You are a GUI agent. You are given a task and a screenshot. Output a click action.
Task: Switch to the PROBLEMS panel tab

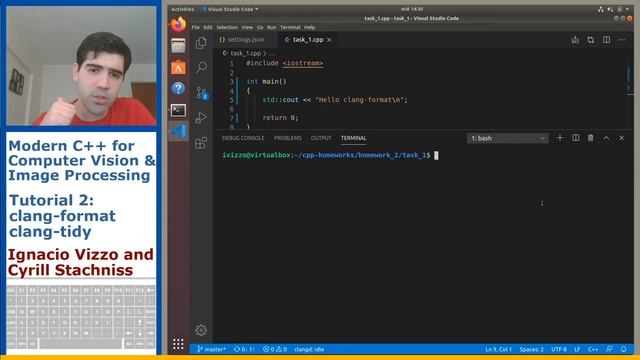click(287, 138)
